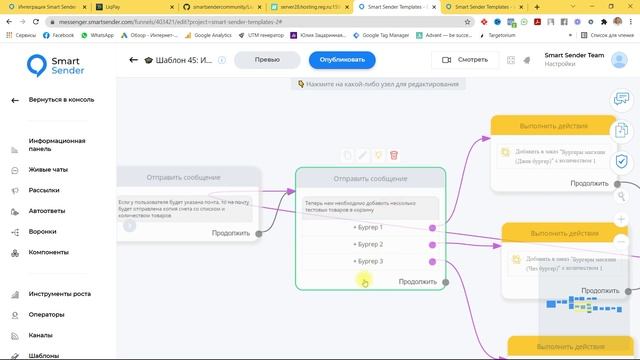640x360 pixels.
Task: Click the Бургер 1 button connector dot
Action: (432, 228)
